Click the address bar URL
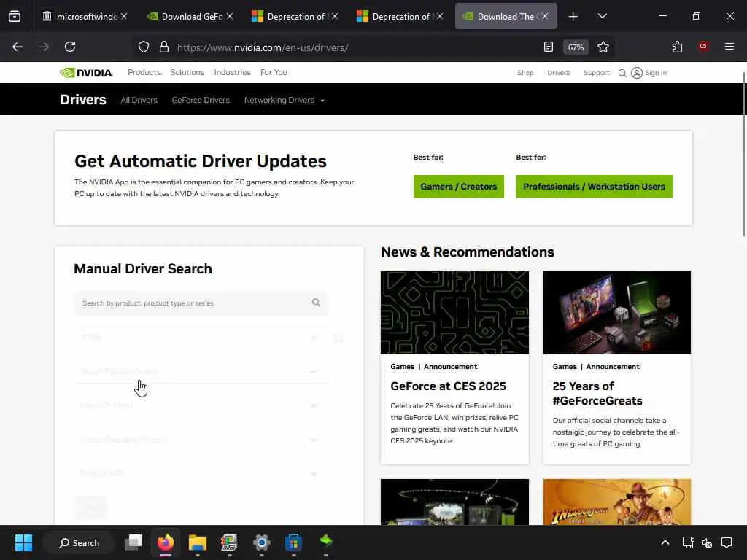 pos(263,47)
